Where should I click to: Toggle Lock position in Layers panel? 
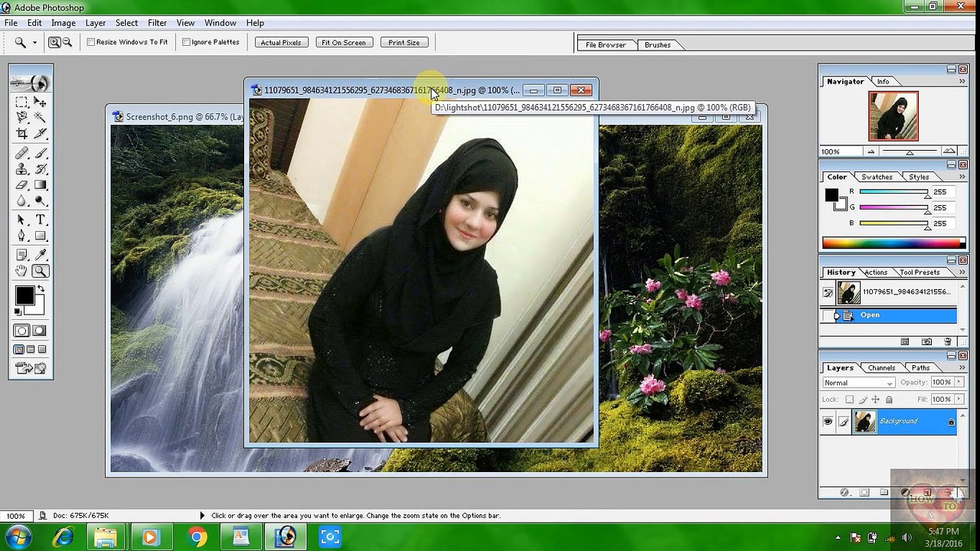[x=876, y=399]
